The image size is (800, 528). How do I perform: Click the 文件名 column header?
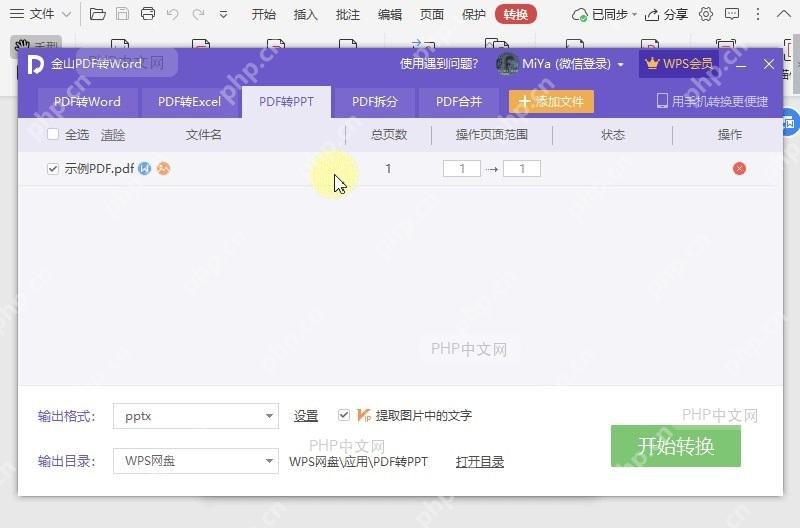tap(204, 135)
